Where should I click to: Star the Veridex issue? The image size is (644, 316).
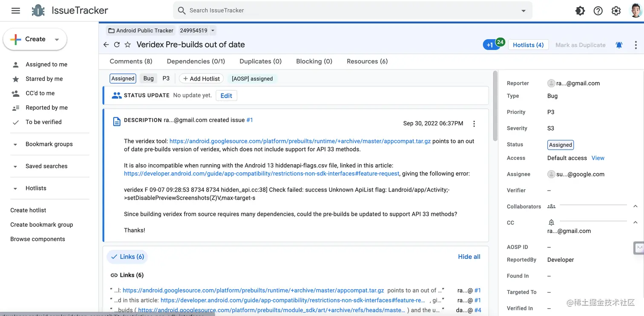coord(127,45)
